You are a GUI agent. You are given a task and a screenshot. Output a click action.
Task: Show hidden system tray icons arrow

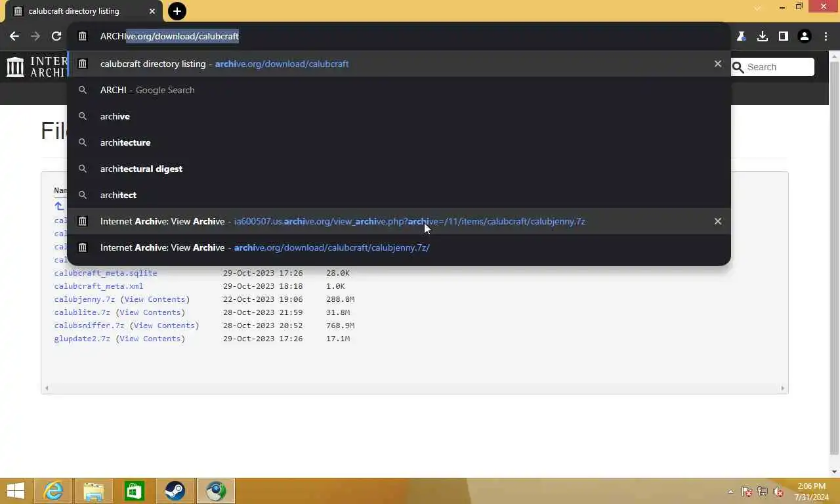pyautogui.click(x=730, y=492)
